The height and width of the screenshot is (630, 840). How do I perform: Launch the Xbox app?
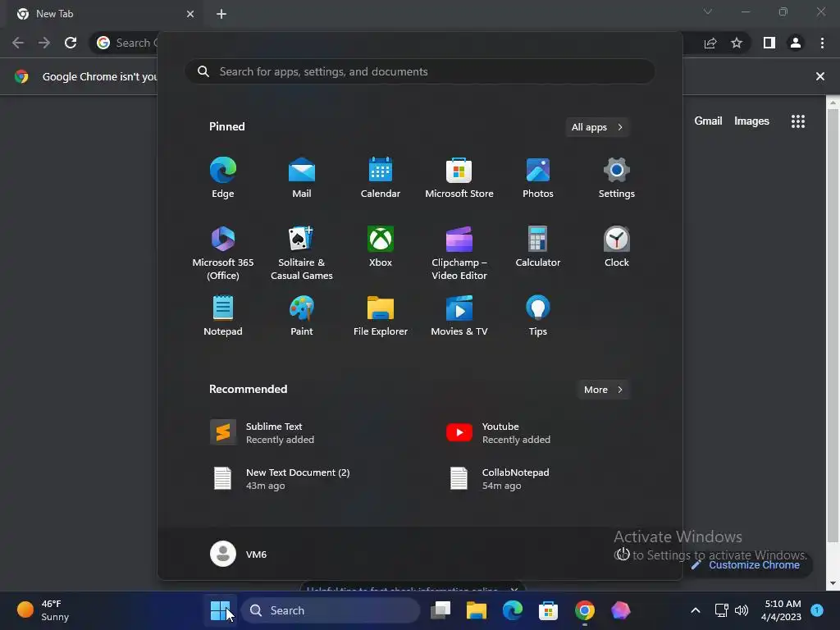click(x=381, y=246)
